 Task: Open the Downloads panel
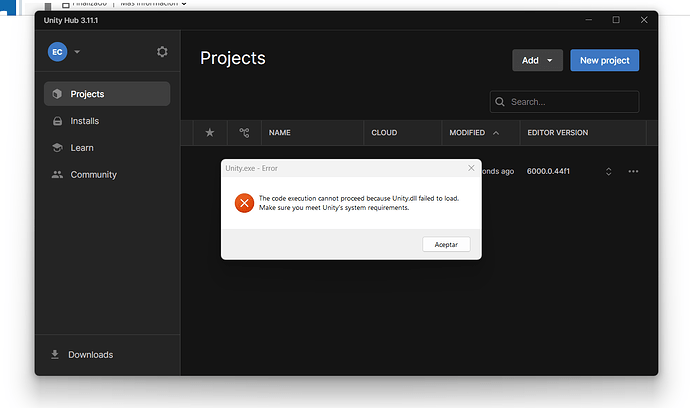coord(89,355)
